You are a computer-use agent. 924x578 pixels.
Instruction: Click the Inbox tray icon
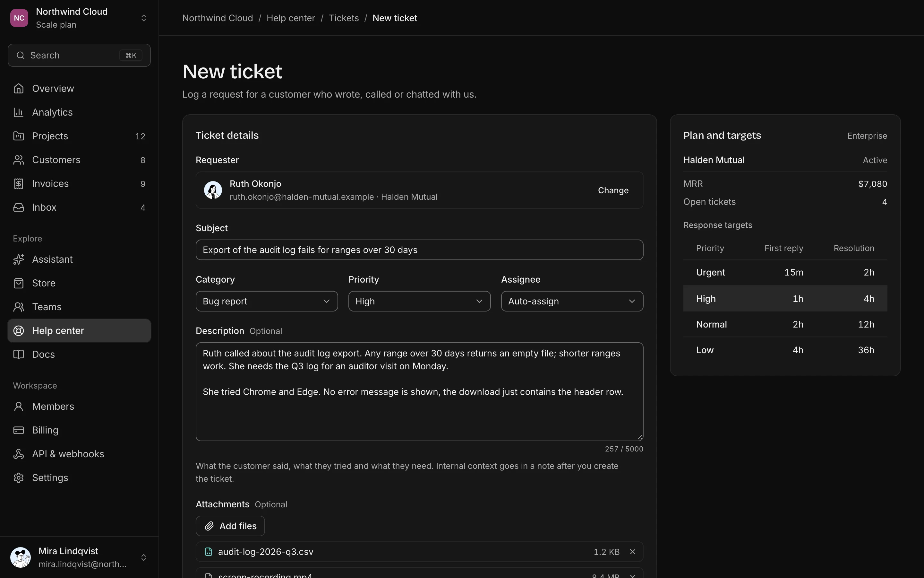pyautogui.click(x=18, y=207)
